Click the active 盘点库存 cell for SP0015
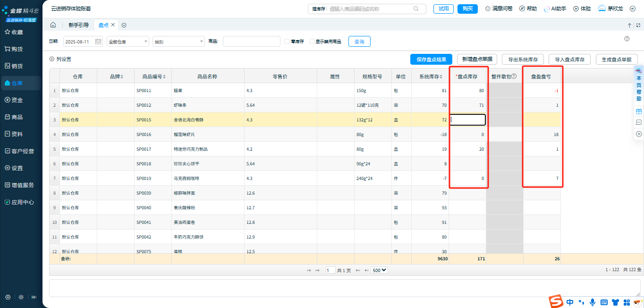This screenshot has height=308, width=644. [x=468, y=120]
